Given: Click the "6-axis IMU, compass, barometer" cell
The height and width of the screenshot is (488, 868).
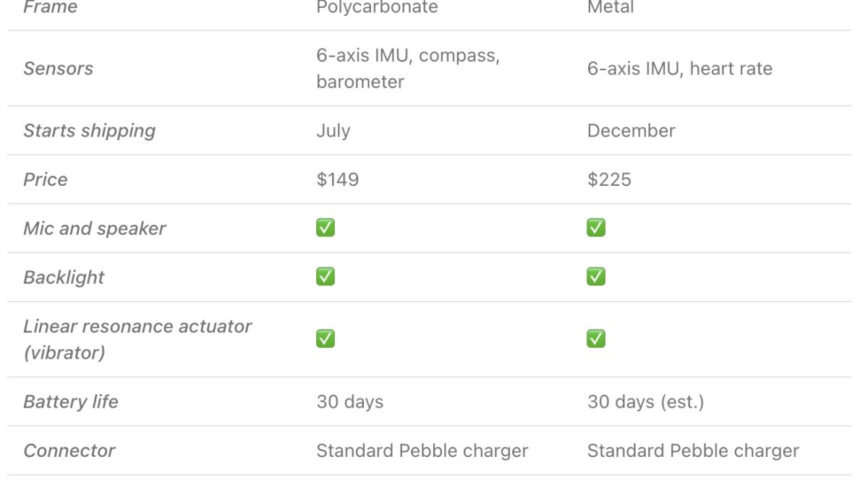Looking at the screenshot, I should point(407,69).
